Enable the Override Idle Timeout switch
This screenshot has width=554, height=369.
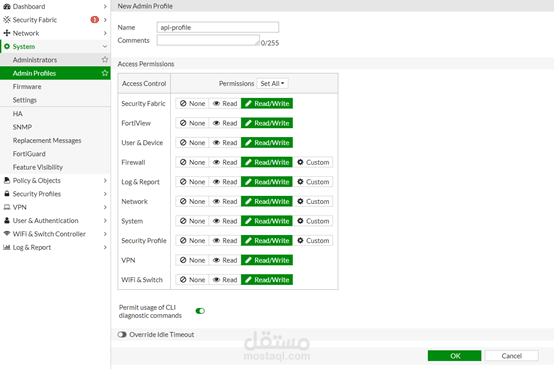[122, 334]
